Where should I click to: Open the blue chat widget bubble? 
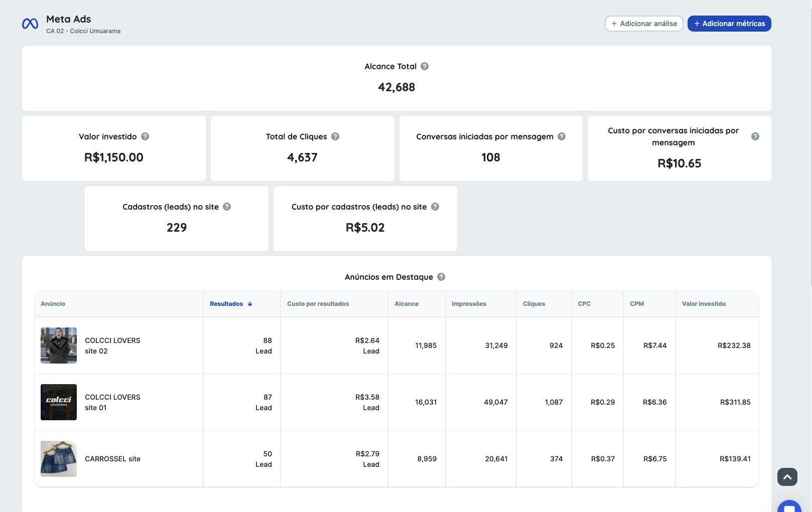[x=789, y=506]
